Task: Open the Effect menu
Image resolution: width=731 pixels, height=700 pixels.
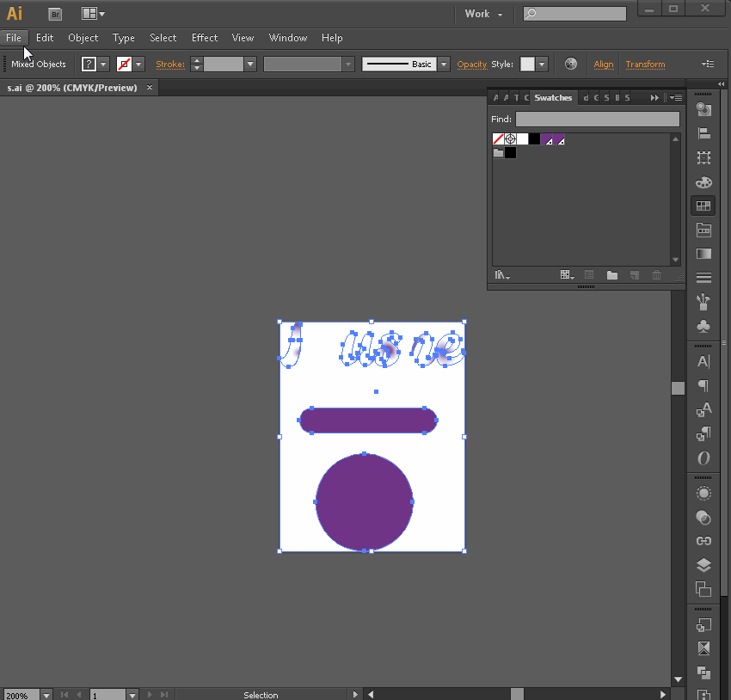Action: [205, 38]
